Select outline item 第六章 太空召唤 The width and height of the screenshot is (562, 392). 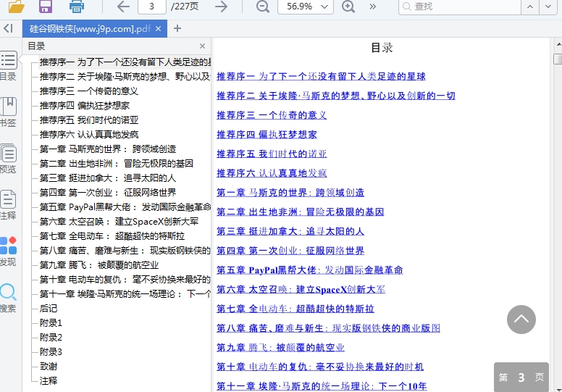119,222
